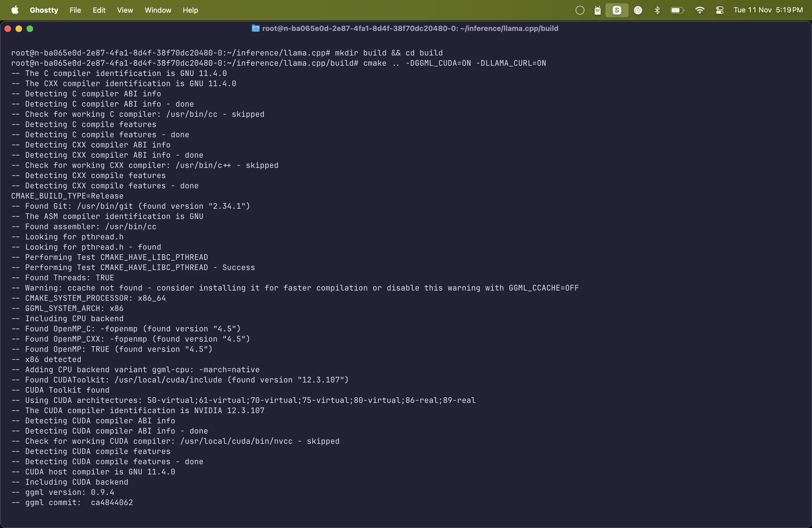Image resolution: width=812 pixels, height=528 pixels.
Task: Open Control Center from the menu bar
Action: tap(720, 10)
